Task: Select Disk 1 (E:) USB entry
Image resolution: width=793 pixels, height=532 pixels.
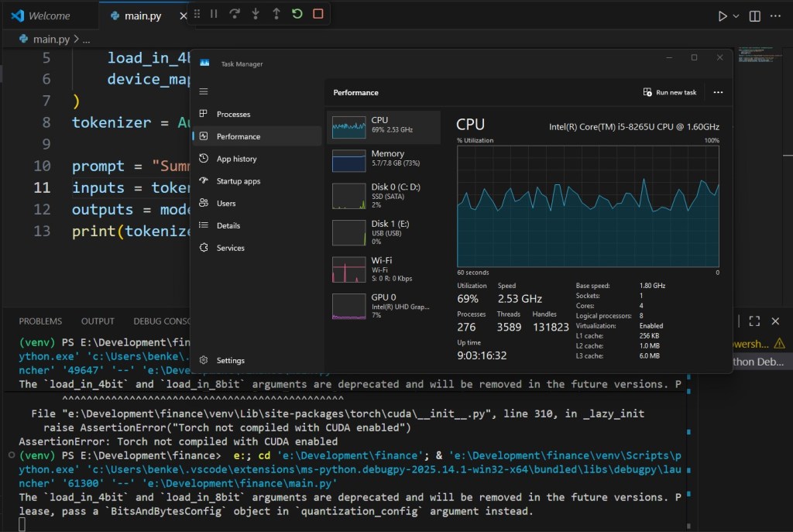Action: [383, 232]
